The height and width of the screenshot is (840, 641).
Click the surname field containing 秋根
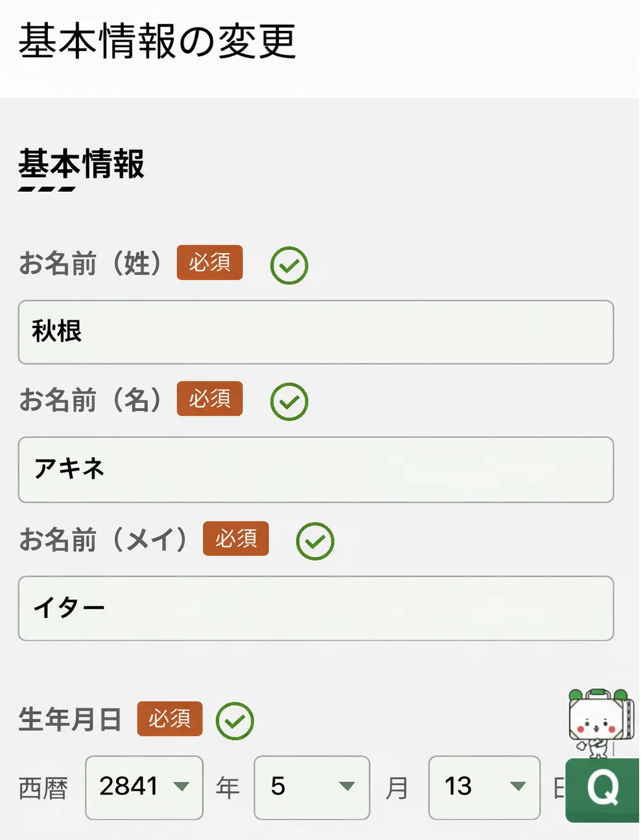click(315, 332)
